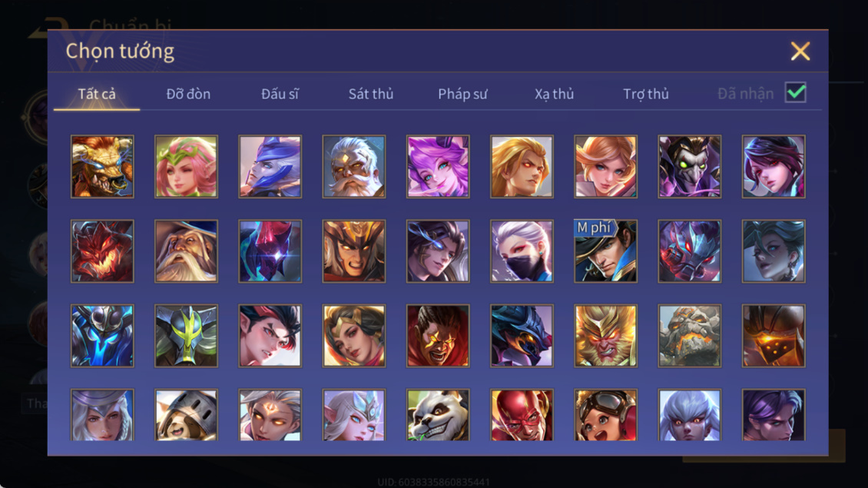Open the "Sát thủ" tab
Image resolution: width=868 pixels, height=488 pixels.
371,95
